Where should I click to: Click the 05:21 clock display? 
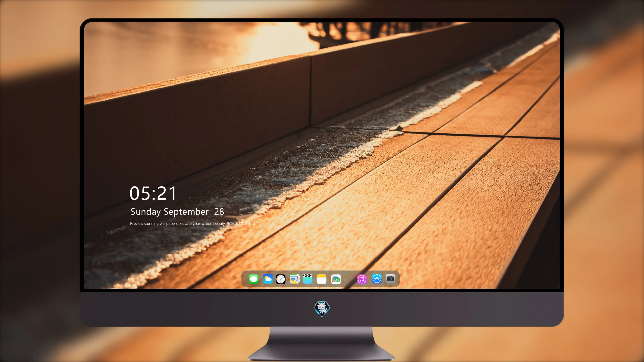tap(153, 193)
